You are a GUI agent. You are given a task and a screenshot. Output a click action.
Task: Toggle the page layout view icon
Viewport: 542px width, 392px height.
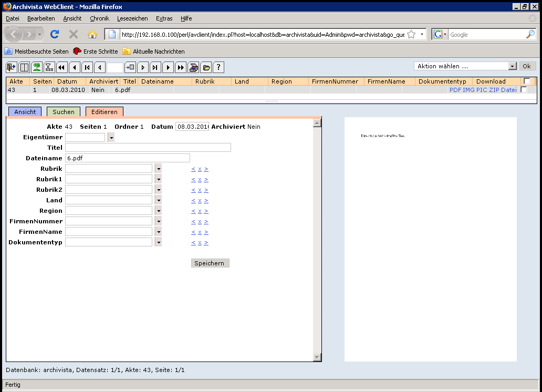[24, 67]
